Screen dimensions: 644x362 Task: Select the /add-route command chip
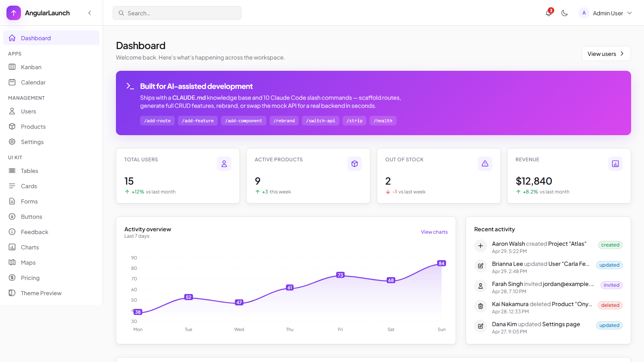[x=157, y=121]
